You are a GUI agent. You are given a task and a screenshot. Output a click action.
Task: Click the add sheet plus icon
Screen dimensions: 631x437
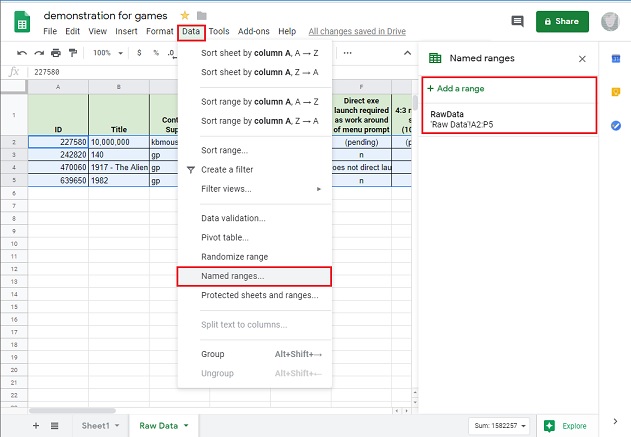36,426
